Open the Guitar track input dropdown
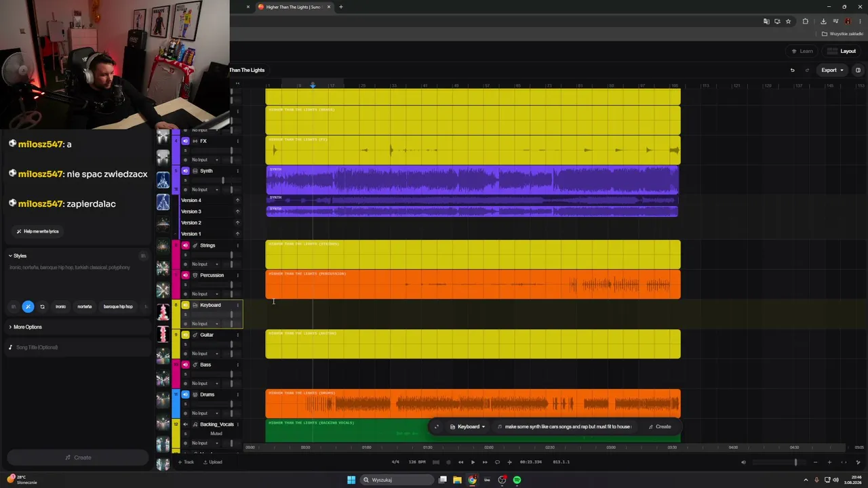The height and width of the screenshot is (488, 868). 205,354
